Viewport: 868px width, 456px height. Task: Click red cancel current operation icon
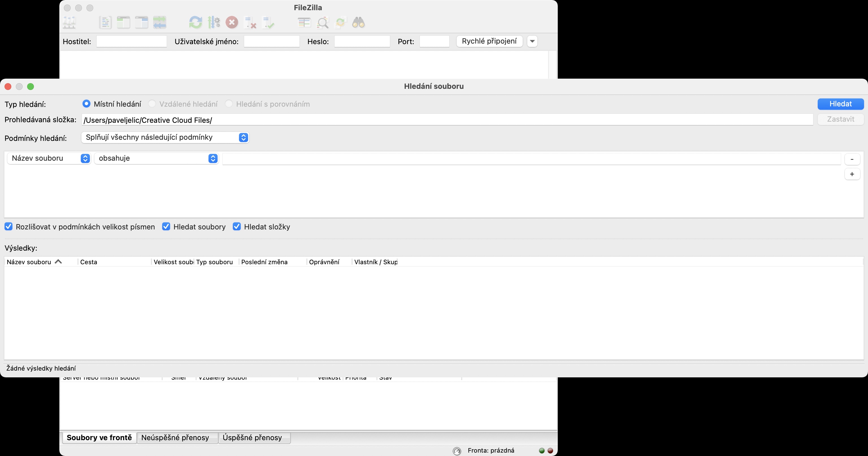click(232, 23)
